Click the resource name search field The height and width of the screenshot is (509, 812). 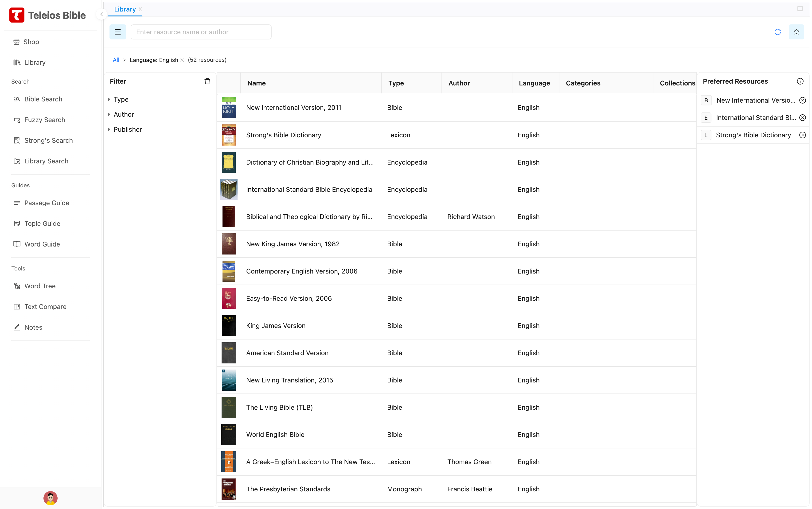pos(201,32)
